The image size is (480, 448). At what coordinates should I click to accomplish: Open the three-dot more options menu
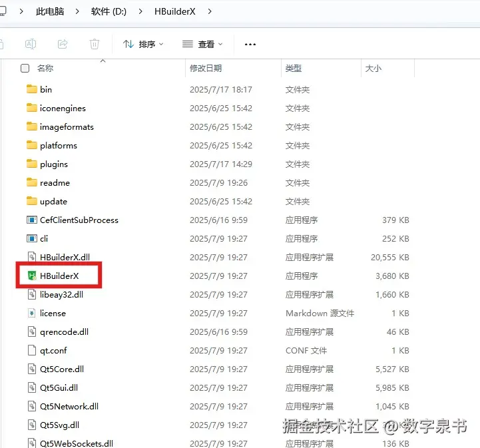coord(250,45)
